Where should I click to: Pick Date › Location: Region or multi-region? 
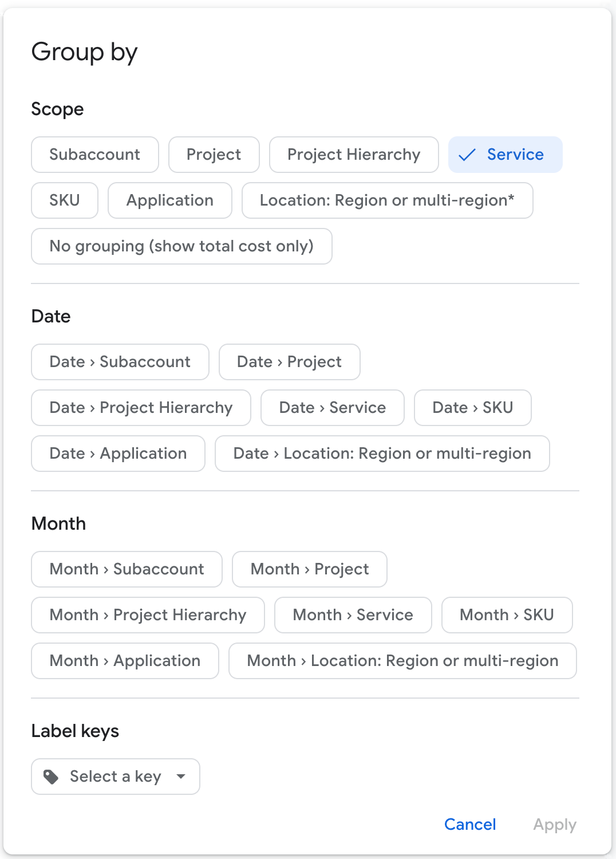[382, 454]
